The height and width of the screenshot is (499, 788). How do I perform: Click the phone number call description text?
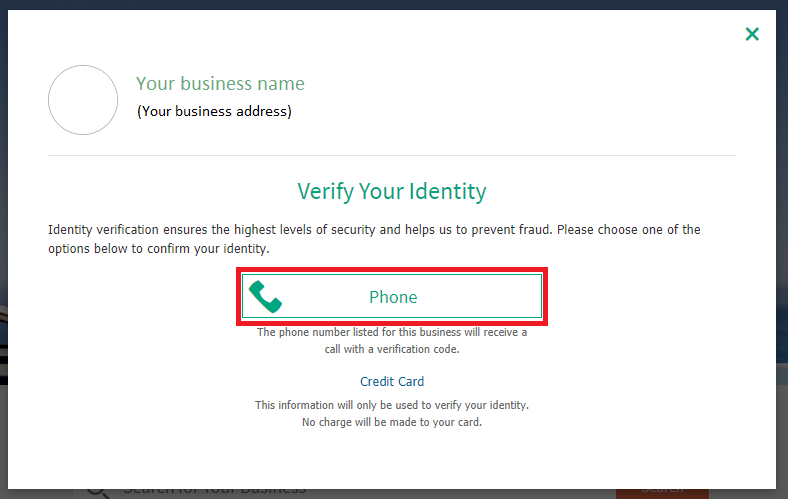point(392,340)
